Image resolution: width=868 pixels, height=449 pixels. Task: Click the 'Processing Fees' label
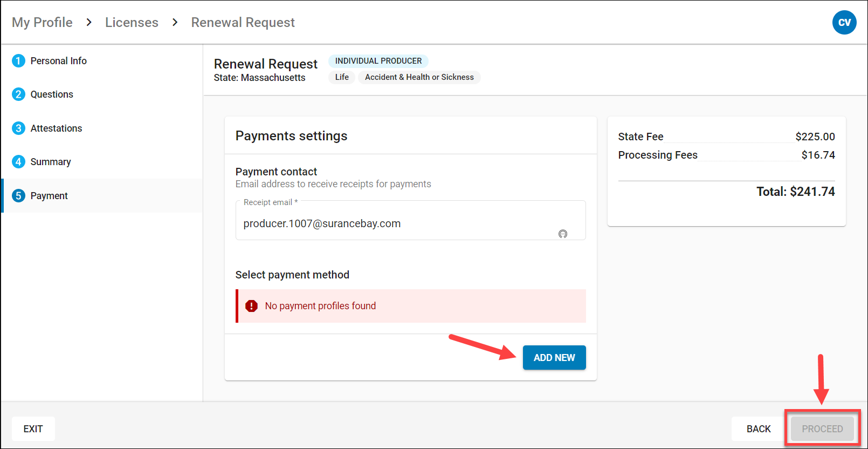[x=658, y=155]
